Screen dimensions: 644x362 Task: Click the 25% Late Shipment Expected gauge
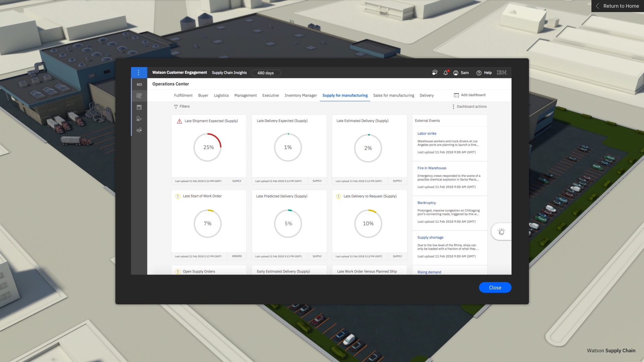click(208, 147)
